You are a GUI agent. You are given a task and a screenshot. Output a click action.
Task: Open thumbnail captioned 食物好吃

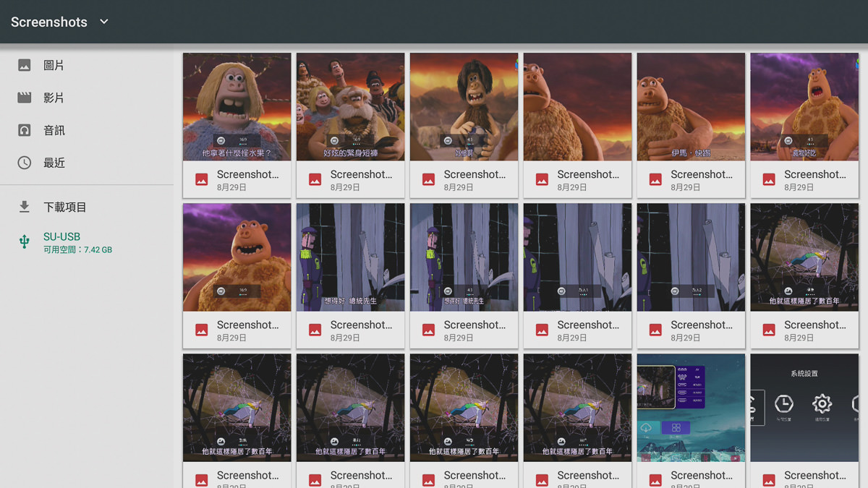pos(804,107)
